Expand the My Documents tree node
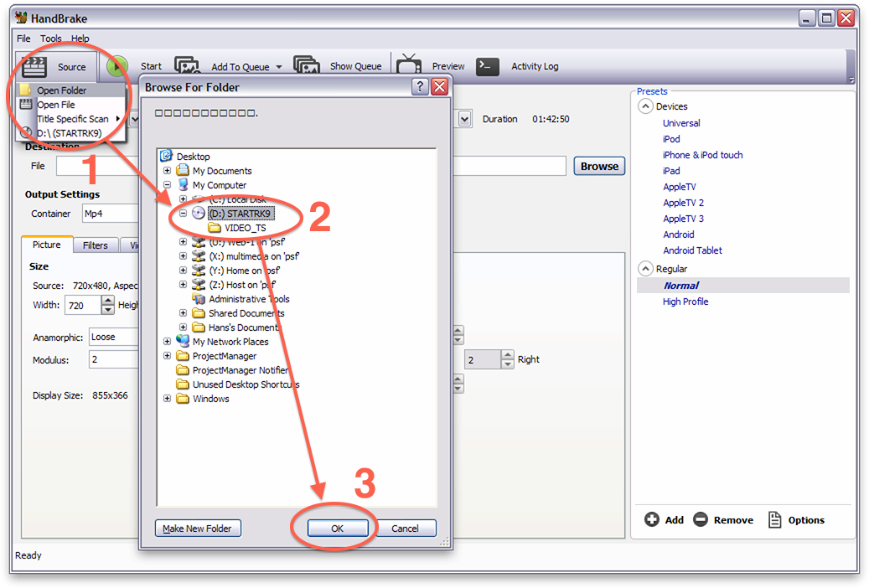This screenshot has width=869, height=588. 168,171
